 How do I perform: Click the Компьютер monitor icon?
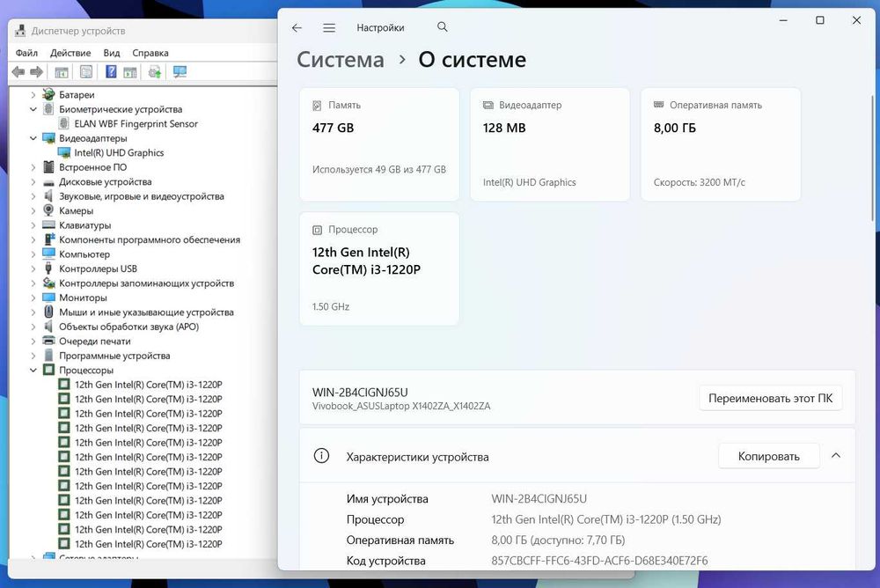click(x=48, y=254)
